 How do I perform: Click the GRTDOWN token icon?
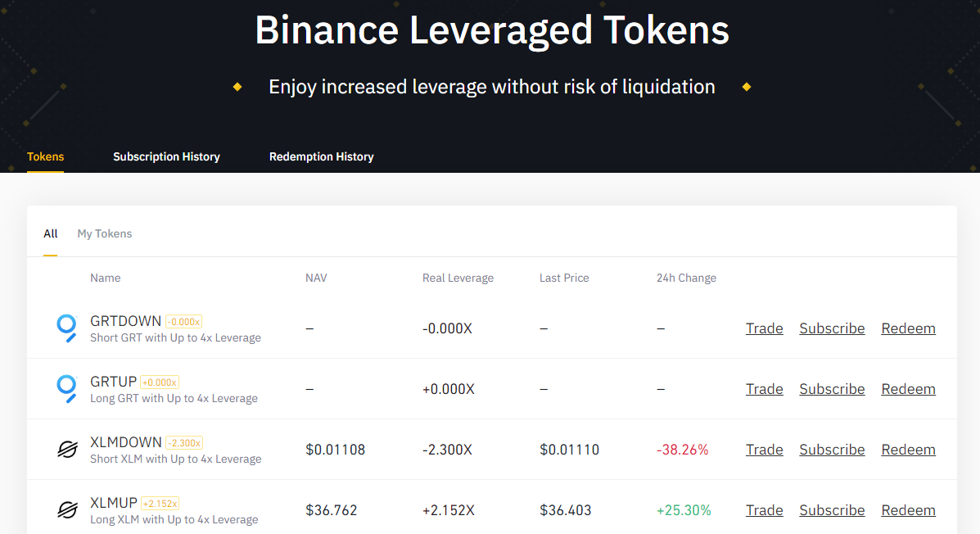(x=67, y=328)
